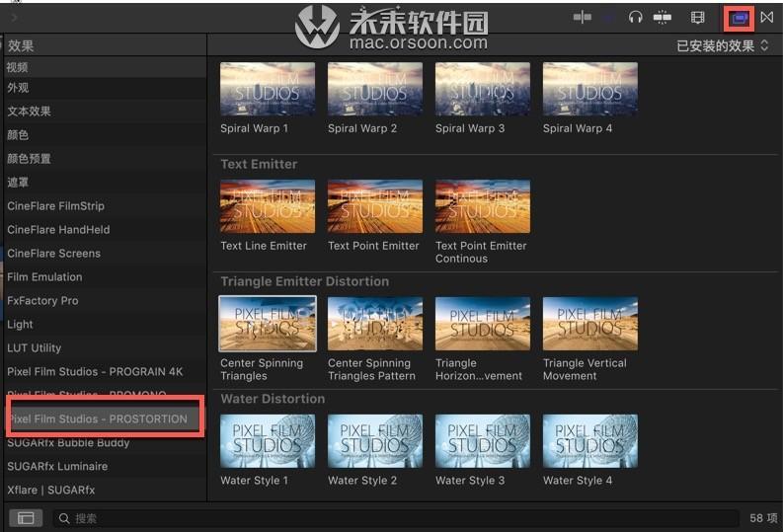This screenshot has width=783, height=532.
Task: Click the Triangle Emitter Distortion section heading
Action: tap(305, 281)
